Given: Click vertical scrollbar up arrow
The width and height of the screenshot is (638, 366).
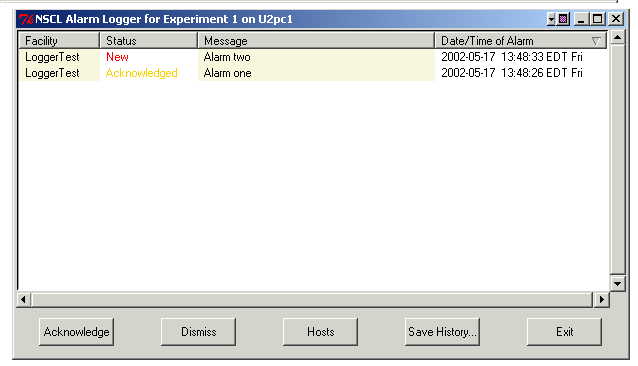Looking at the screenshot, I should click(617, 38).
